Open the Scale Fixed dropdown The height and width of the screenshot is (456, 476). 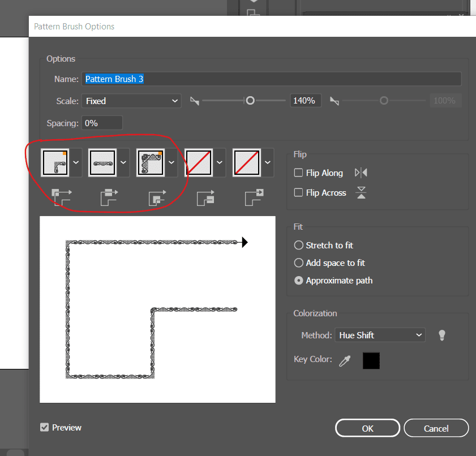click(131, 101)
